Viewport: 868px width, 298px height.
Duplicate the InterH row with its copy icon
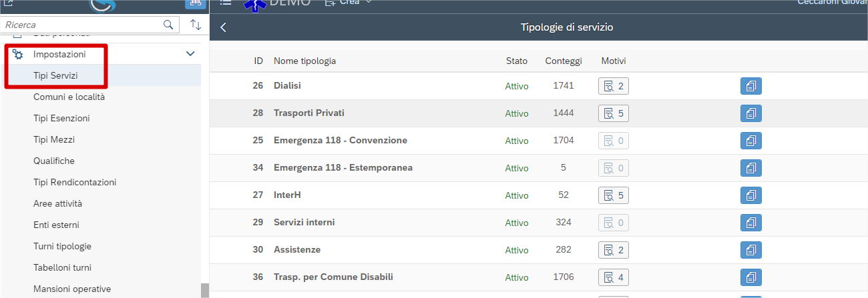tap(750, 195)
